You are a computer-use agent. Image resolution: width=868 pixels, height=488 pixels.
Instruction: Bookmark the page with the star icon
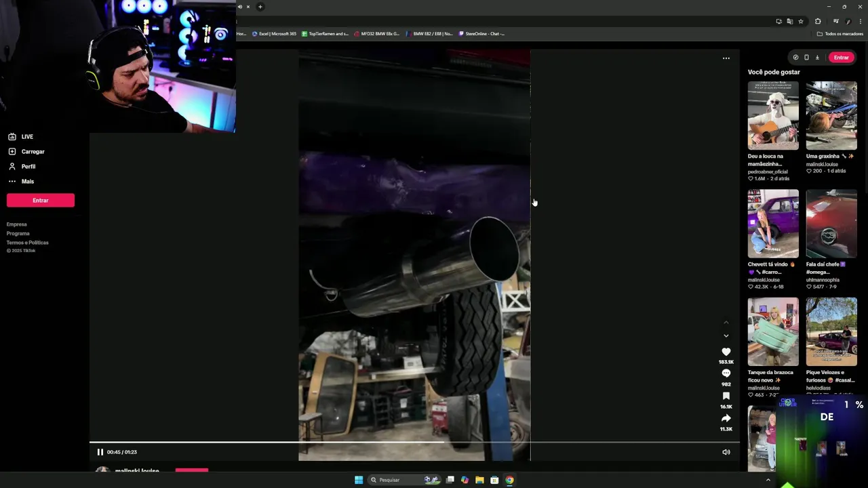coord(800,22)
